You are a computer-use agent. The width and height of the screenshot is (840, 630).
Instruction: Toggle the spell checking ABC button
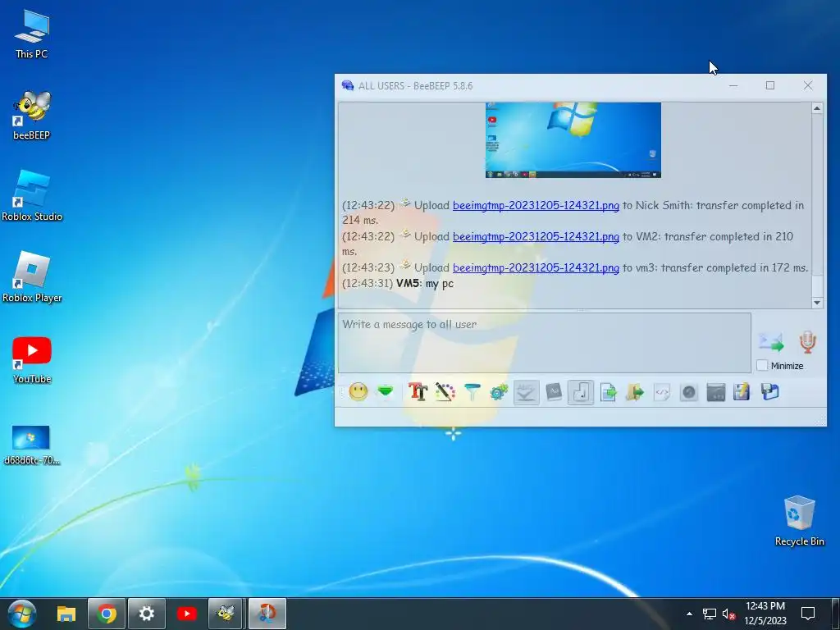click(526, 392)
